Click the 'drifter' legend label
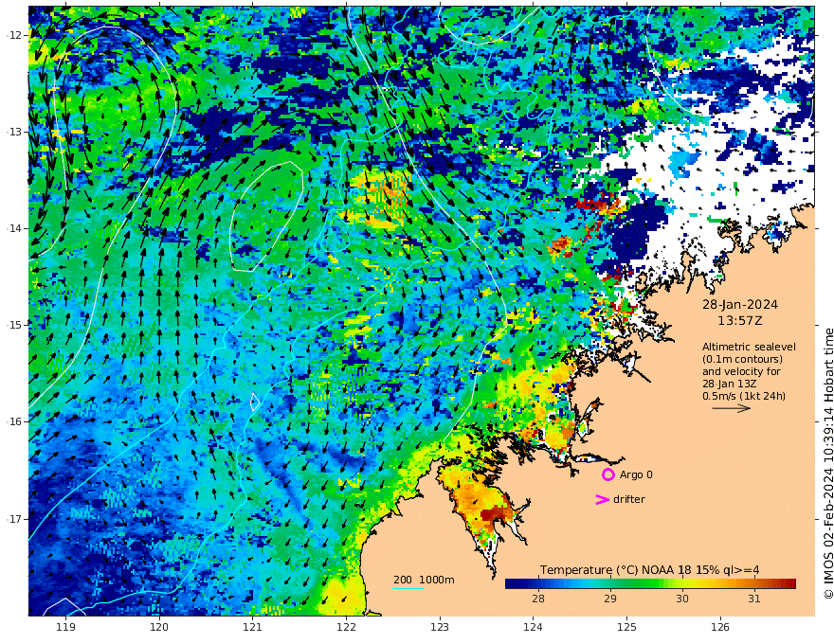Screen dimensions: 834x644 628,499
